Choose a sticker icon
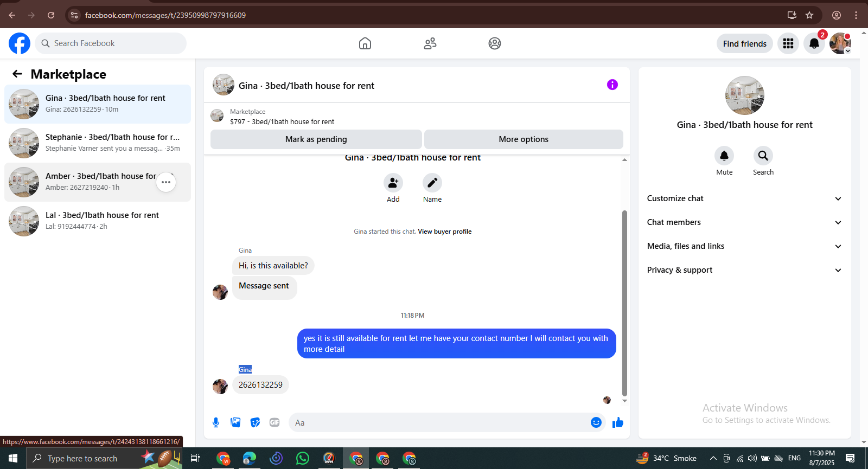 (255, 422)
